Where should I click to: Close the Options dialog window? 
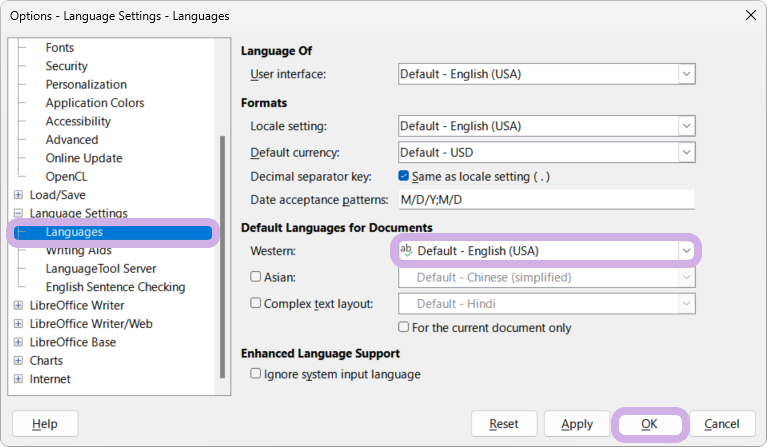tap(749, 15)
